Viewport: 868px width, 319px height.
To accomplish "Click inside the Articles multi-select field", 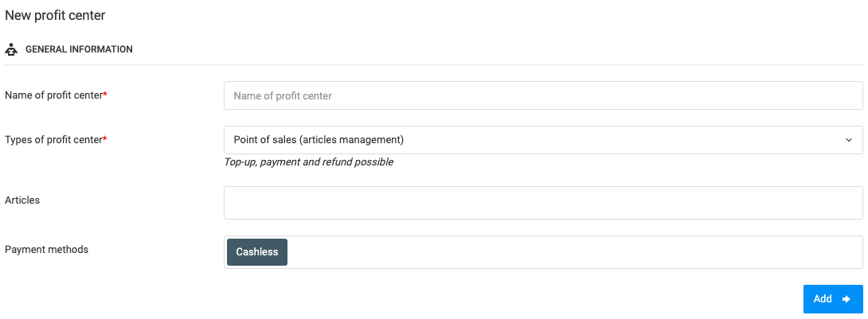I will tap(543, 203).
